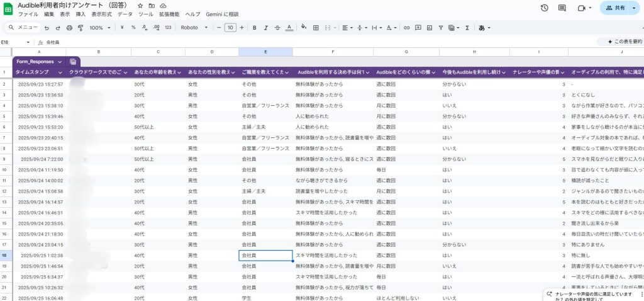Star this document
The image size is (644, 301).
[140, 6]
